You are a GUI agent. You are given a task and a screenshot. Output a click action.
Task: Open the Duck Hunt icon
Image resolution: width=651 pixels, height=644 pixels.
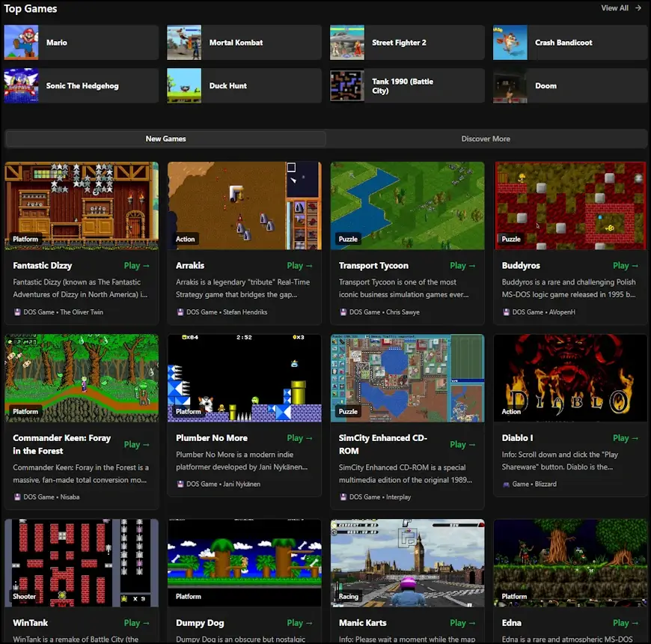tap(184, 85)
